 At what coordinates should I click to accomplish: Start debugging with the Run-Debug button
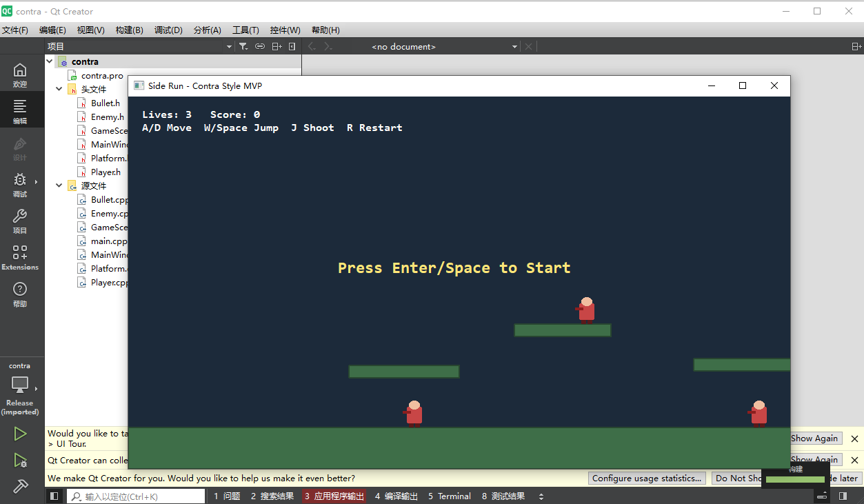coord(20,460)
